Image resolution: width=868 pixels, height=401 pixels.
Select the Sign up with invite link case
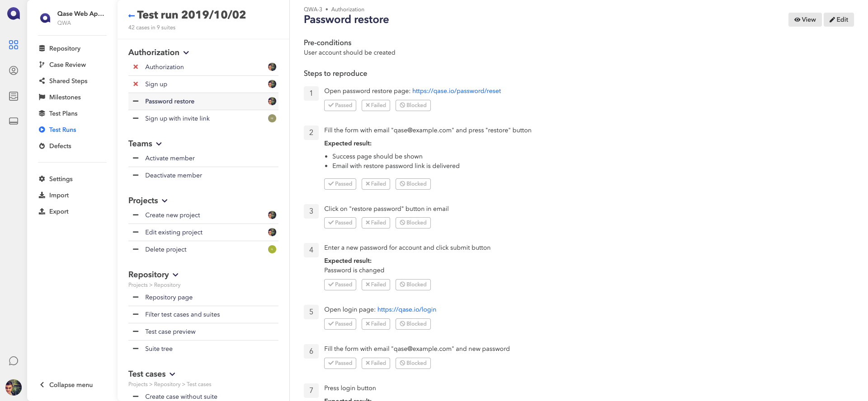point(177,118)
